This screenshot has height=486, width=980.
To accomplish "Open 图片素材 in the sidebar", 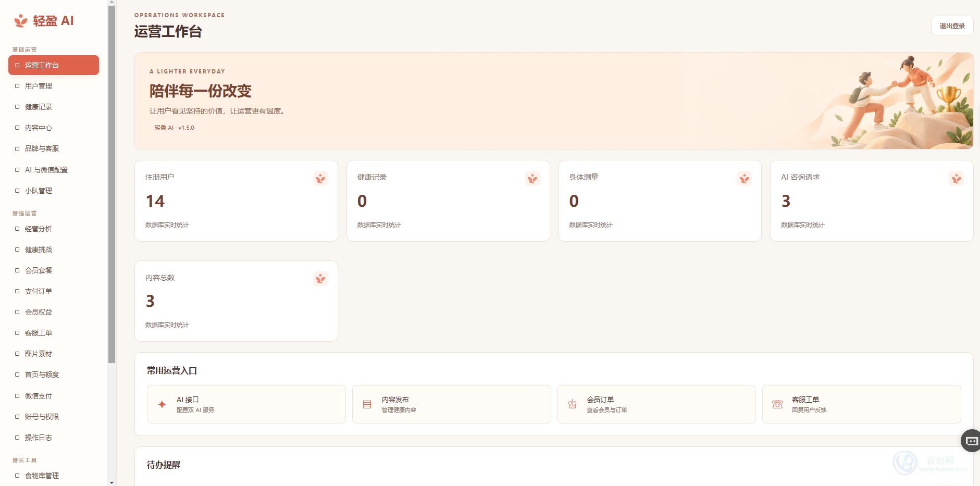I will pos(54,354).
